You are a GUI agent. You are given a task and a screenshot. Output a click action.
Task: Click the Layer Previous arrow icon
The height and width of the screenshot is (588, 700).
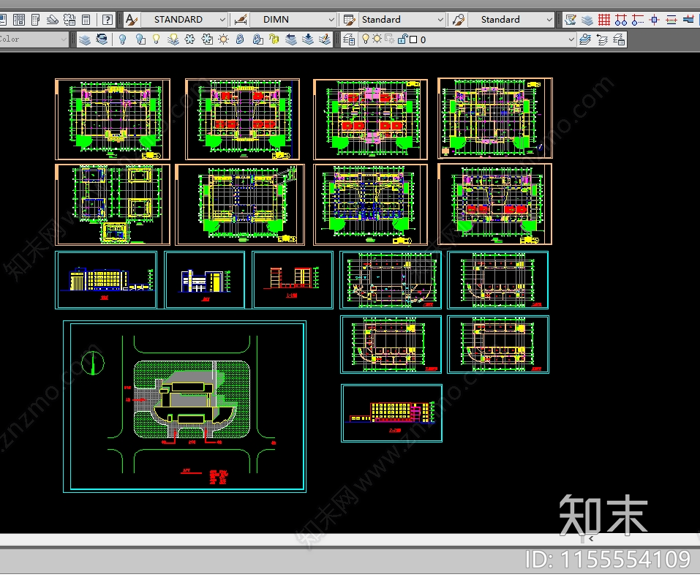[x=602, y=39]
